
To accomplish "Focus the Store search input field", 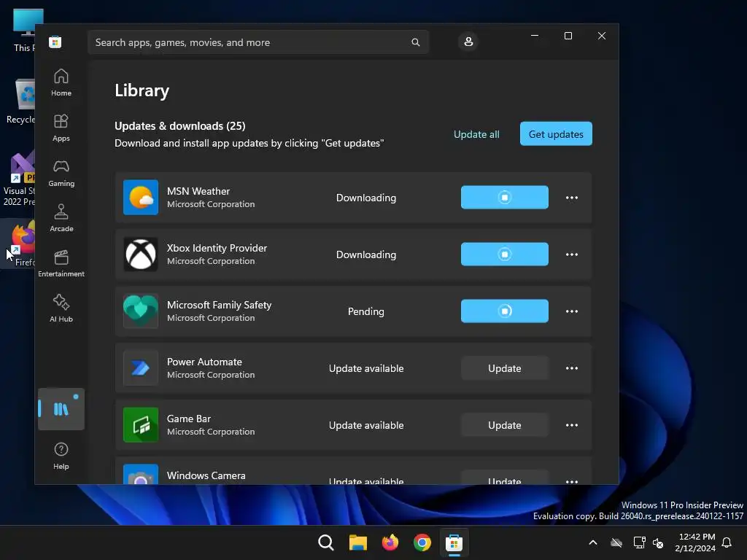I will (258, 42).
